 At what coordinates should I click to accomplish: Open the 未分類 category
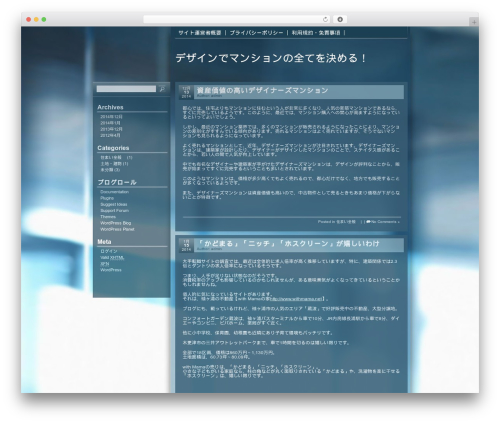tap(107, 170)
